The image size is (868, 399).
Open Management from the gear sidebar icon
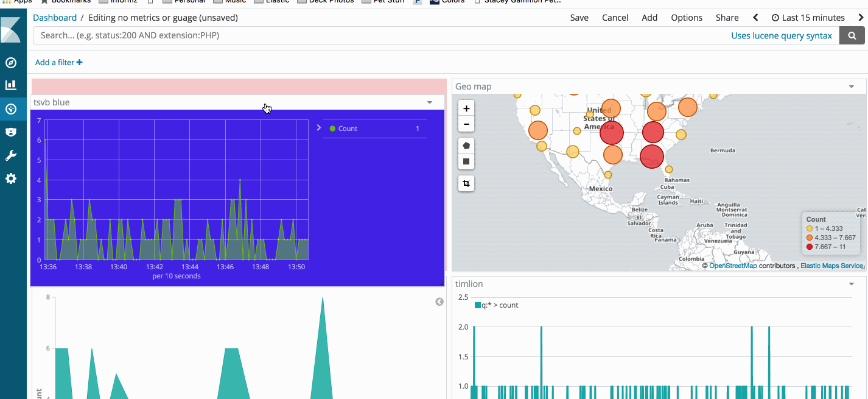click(10, 178)
